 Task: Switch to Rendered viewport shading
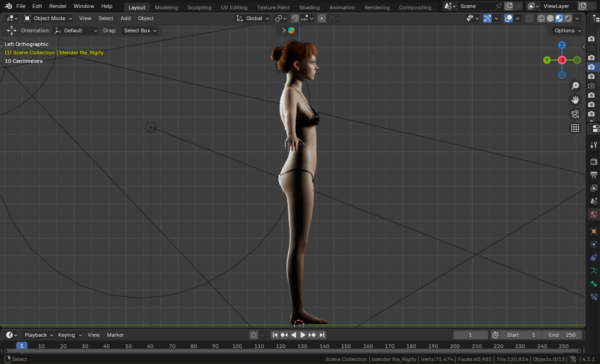tap(568, 18)
